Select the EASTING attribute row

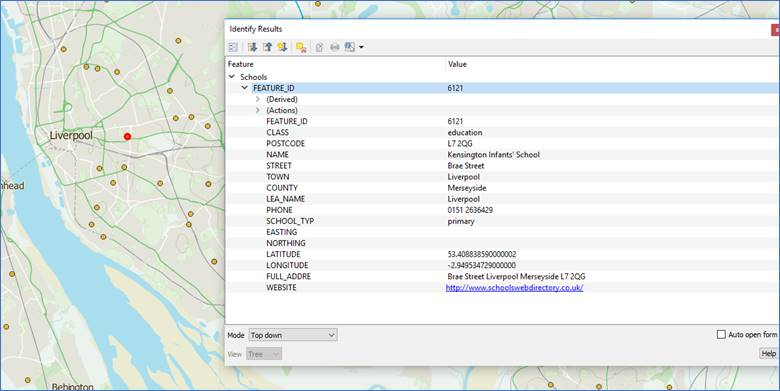(502, 232)
